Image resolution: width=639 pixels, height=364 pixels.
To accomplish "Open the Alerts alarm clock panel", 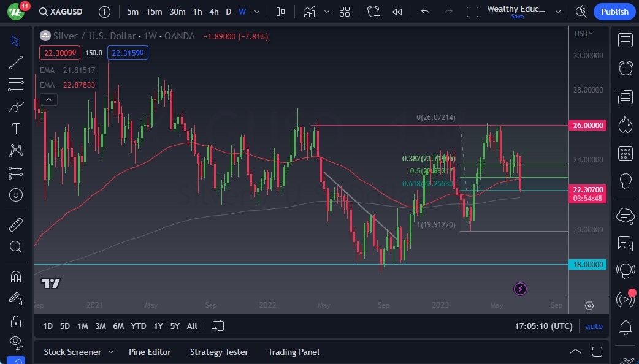I will tap(625, 68).
